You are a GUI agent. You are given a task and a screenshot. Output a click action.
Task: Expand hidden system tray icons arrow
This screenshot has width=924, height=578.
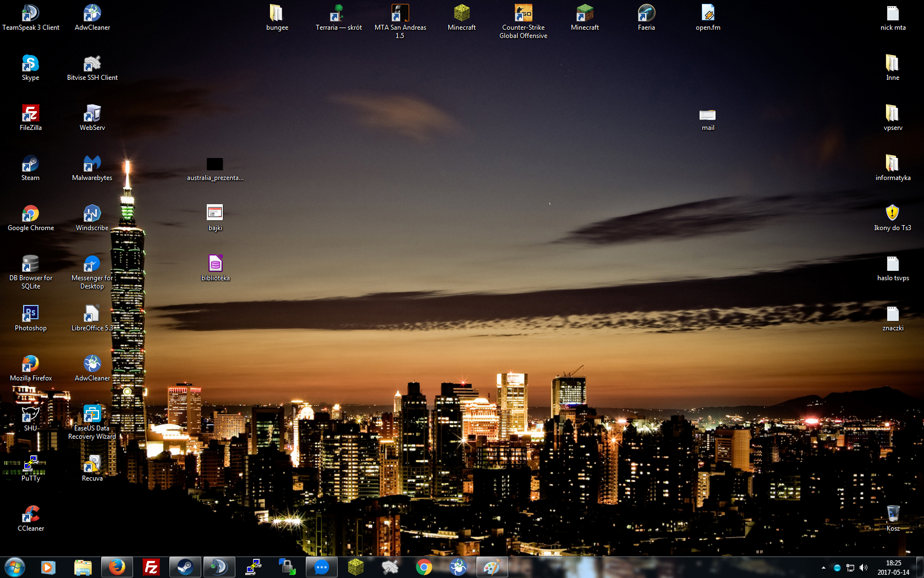823,568
